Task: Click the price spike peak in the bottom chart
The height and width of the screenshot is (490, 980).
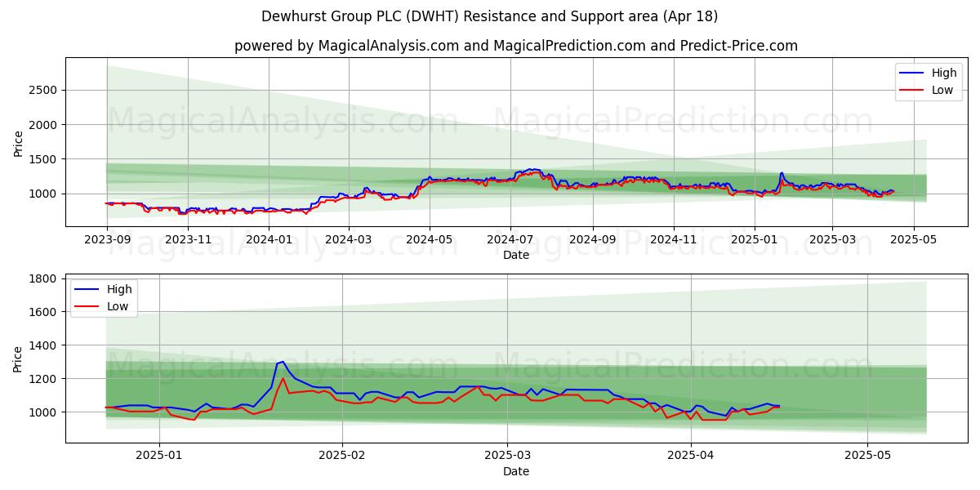Action: coord(283,362)
